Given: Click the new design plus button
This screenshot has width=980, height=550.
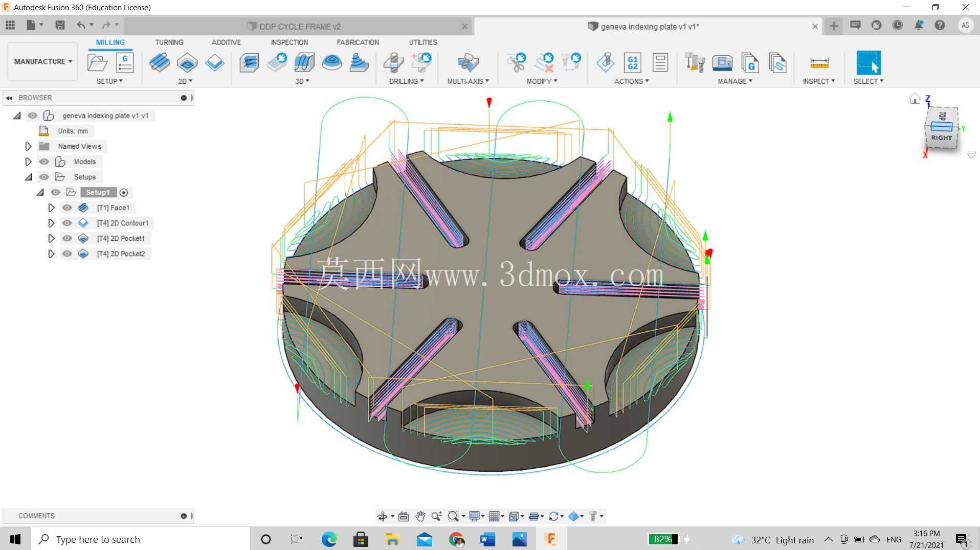Looking at the screenshot, I should tap(834, 26).
